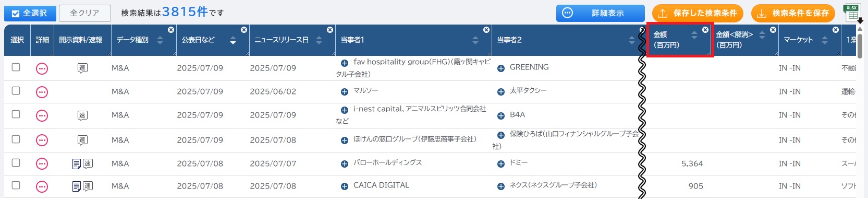Open detail icon for the CAICA DIGITAL row
The width and height of the screenshot is (868, 199).
pyautogui.click(x=42, y=186)
